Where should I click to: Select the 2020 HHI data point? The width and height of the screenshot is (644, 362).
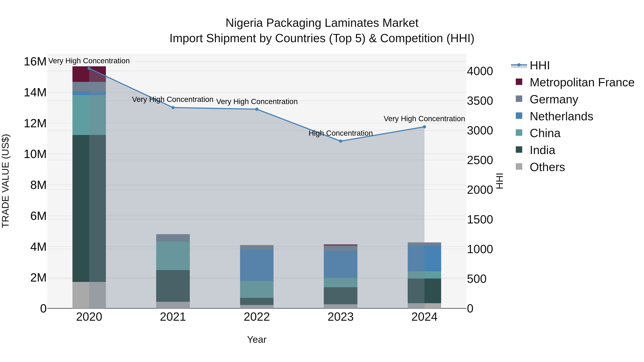coord(89,68)
